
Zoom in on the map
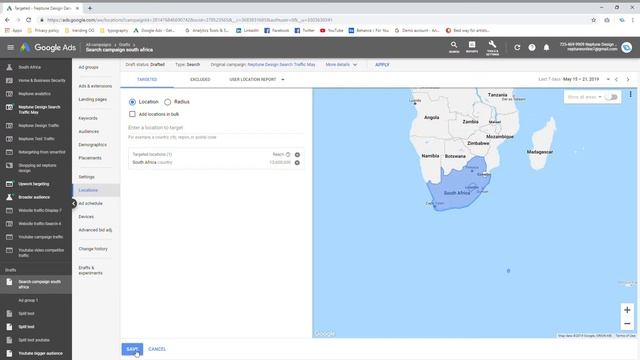627,310
